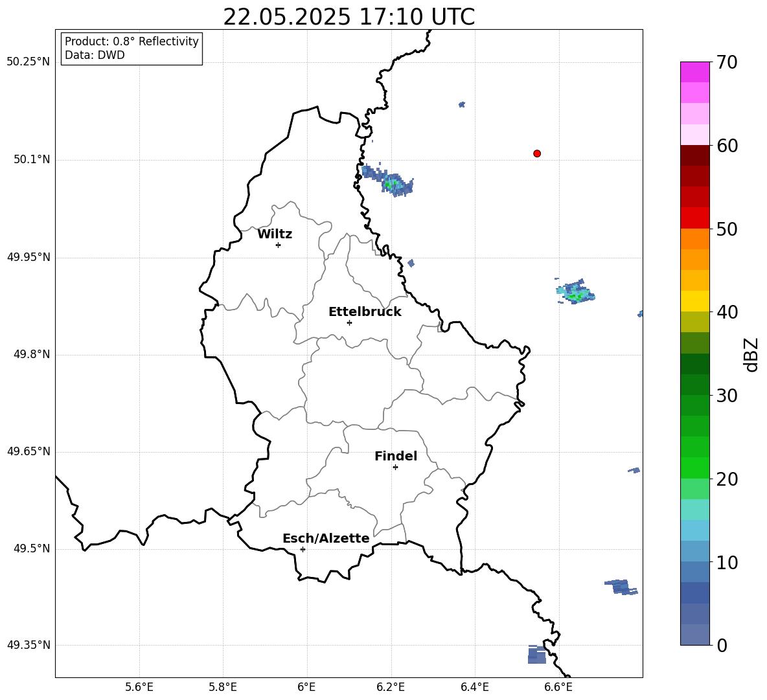Click the 50.25°N latitude label
767x700 pixels.
(x=29, y=62)
